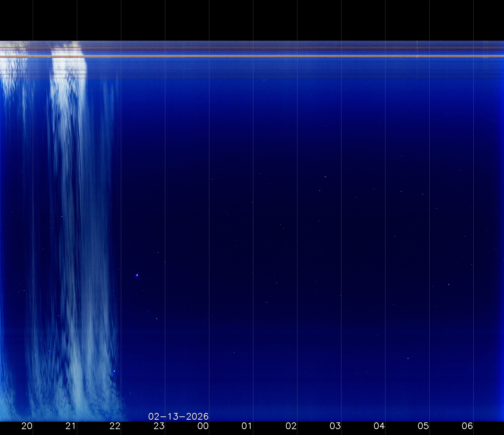This screenshot has height=435, width=504.
Task: Click the 04 hour label
Action: tap(379, 426)
